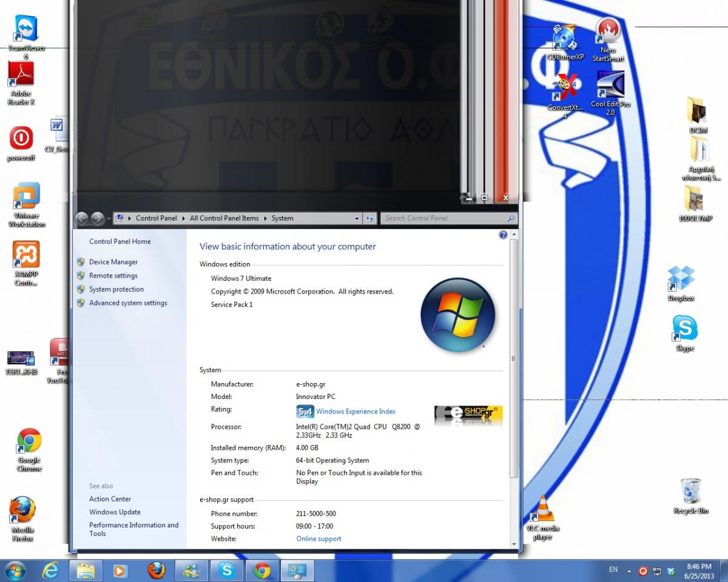
Task: Select Cool Edit Pro 2.0 icon
Action: coord(610,93)
